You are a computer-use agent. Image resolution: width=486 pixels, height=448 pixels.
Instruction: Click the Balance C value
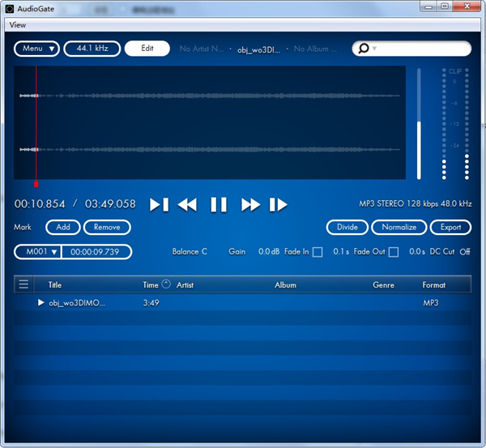pos(204,251)
